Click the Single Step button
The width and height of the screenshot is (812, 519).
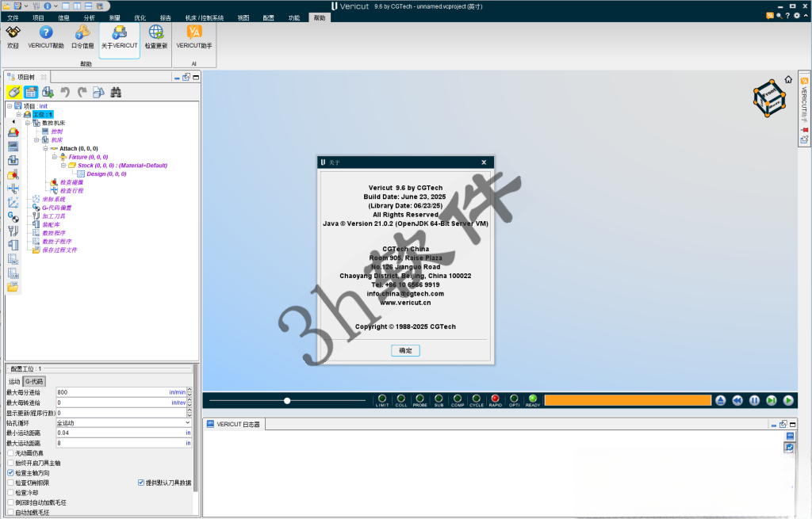click(x=771, y=400)
